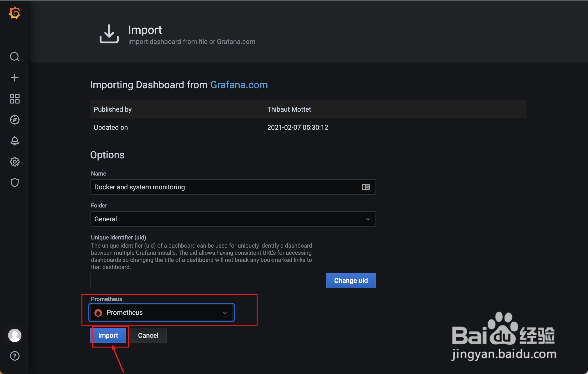Image resolution: width=588 pixels, height=374 pixels.
Task: Click the Prometheus field label
Action: [x=106, y=299]
